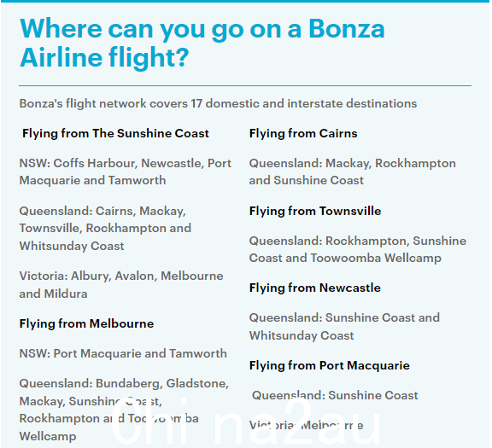The height and width of the screenshot is (448, 492).
Task: Click the 'Flying from Cairns' heading
Action: click(x=303, y=134)
